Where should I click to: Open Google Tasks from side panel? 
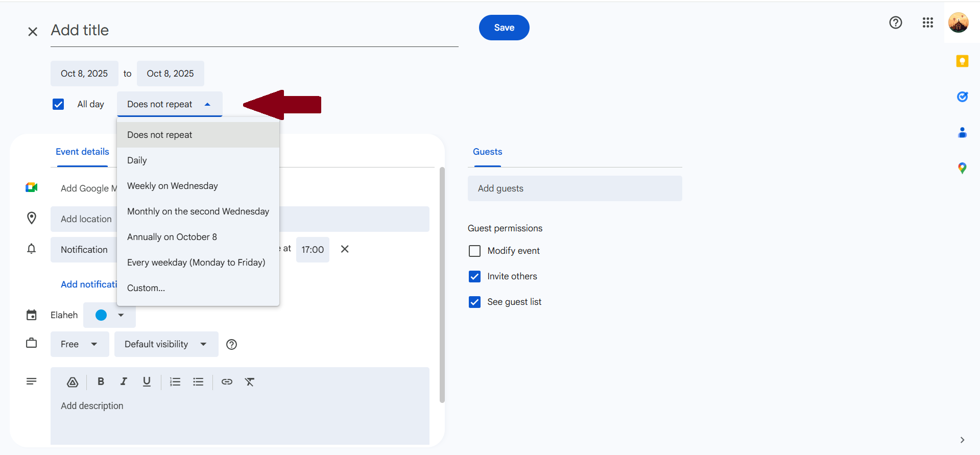(962, 97)
